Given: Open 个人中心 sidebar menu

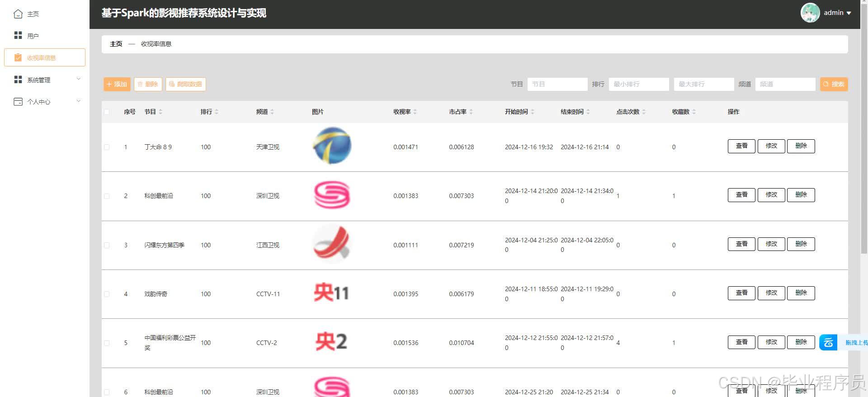Looking at the screenshot, I should click(x=45, y=102).
